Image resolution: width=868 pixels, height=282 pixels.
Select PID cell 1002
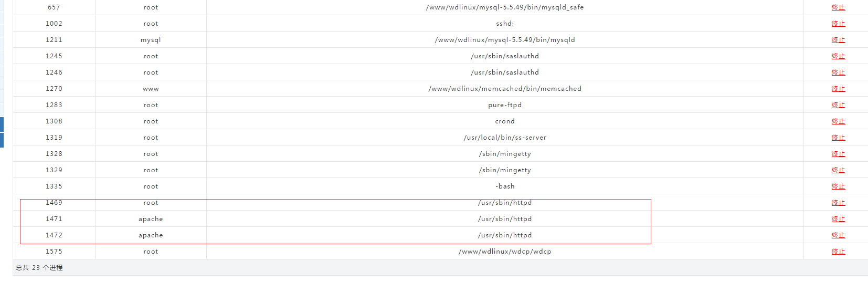click(x=54, y=24)
